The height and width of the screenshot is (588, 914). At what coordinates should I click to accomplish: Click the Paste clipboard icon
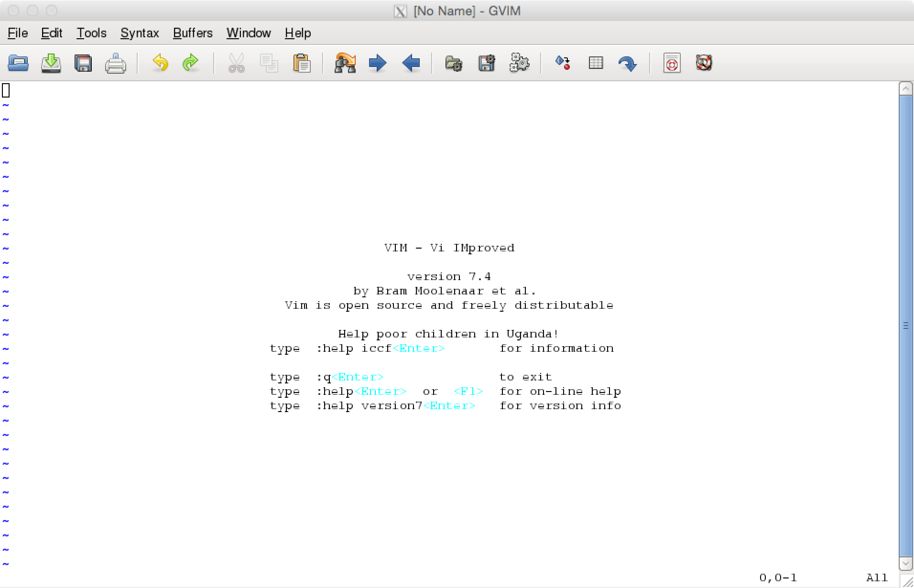pyautogui.click(x=302, y=63)
